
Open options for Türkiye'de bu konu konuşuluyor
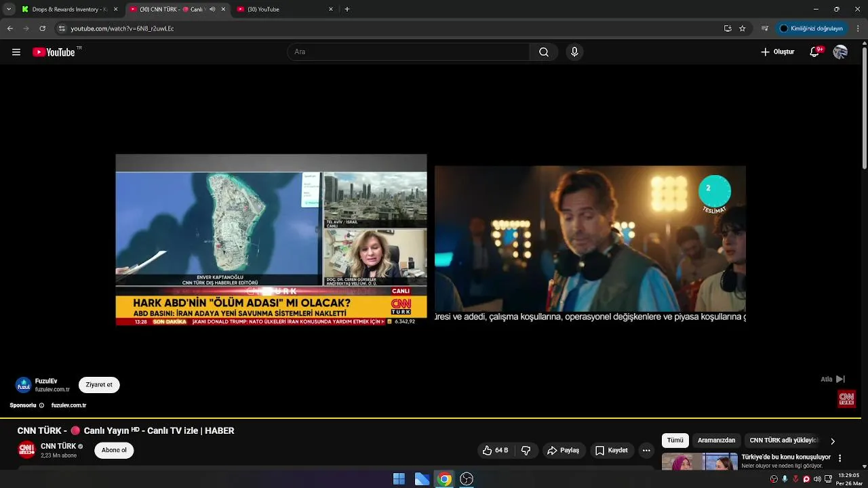pos(840,458)
